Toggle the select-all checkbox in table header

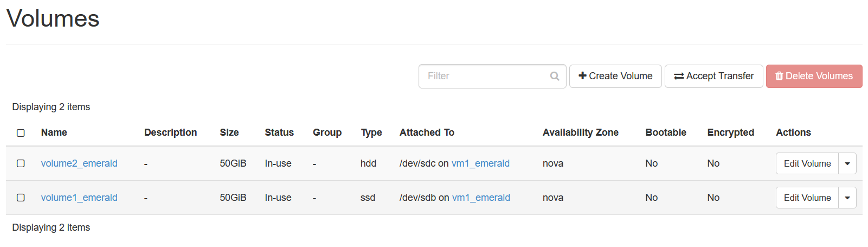click(x=21, y=133)
